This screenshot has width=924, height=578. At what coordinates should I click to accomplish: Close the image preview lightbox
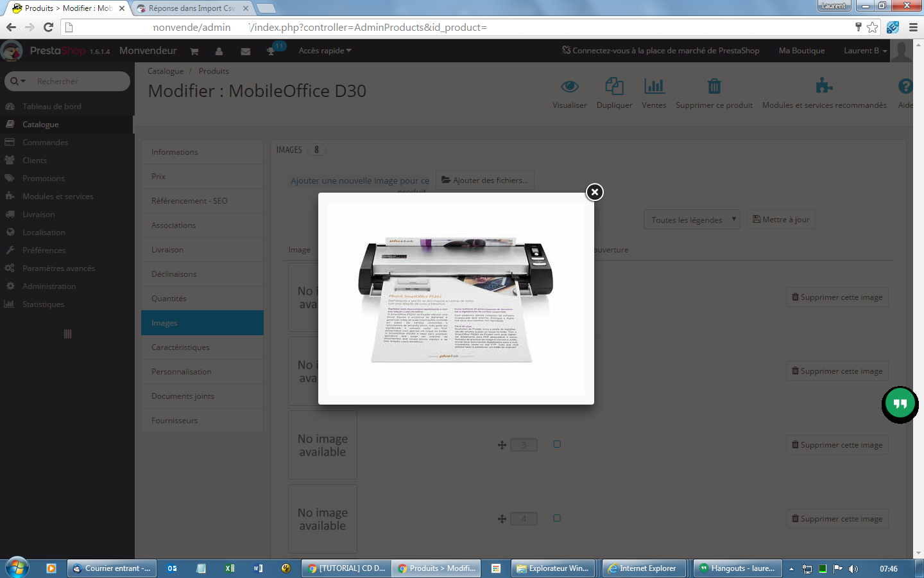coord(595,192)
